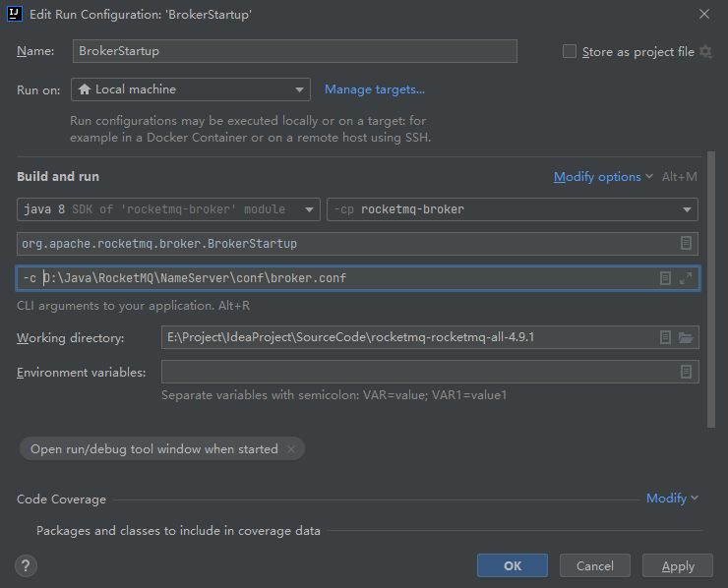
Task: Click the gear icon beside Store as project file
Action: tap(705, 51)
